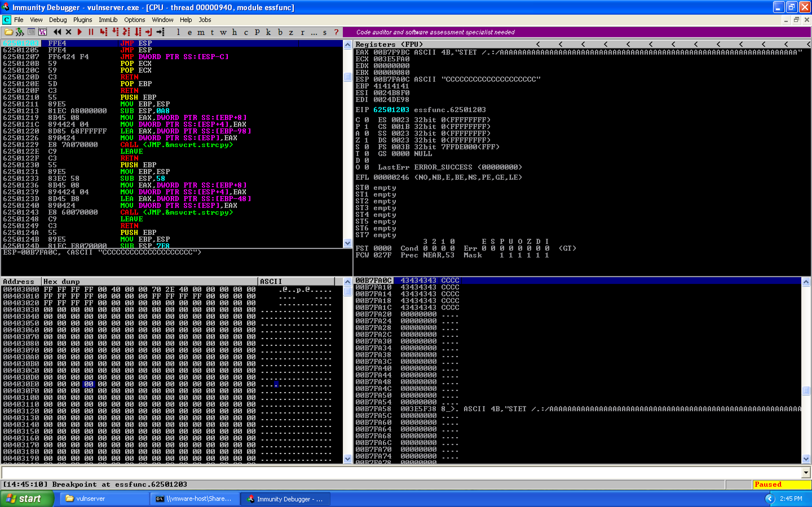Click the Close program X icon

(69, 32)
